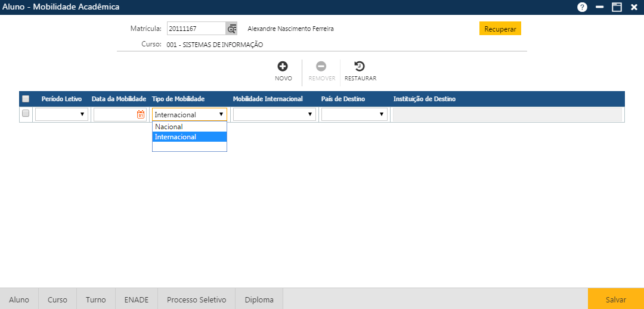
Task: Click the Remover minus icon
Action: (x=321, y=67)
